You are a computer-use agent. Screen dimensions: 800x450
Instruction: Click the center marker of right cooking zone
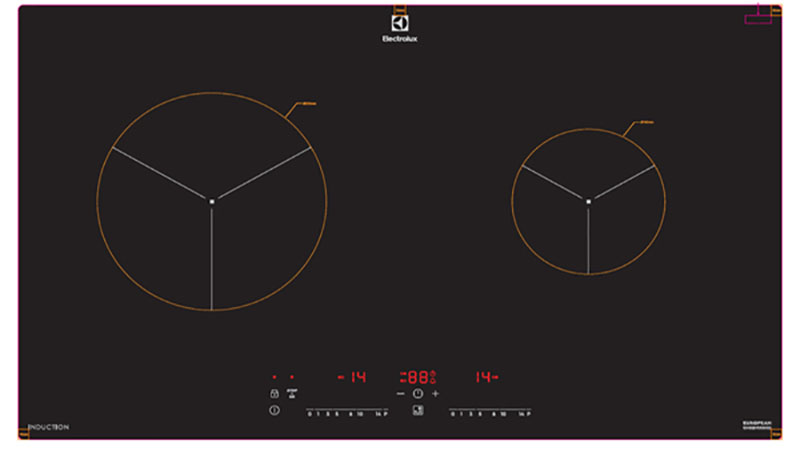coord(588,201)
